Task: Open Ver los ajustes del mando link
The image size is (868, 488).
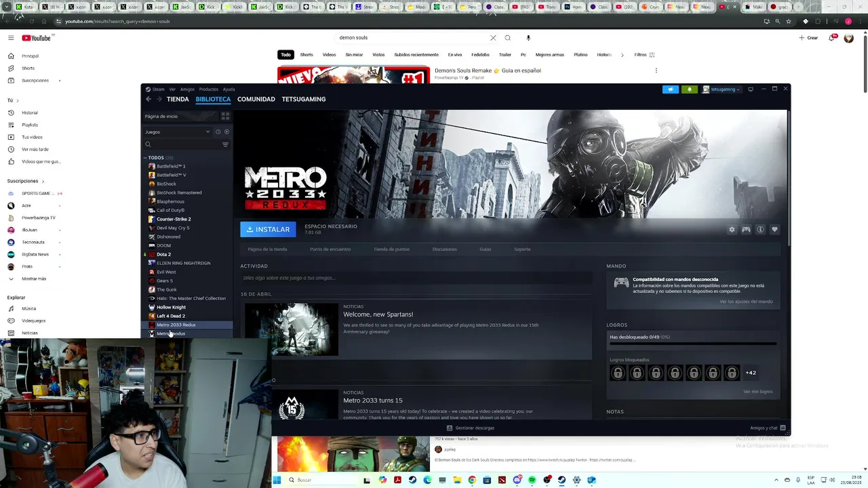Action: click(746, 302)
